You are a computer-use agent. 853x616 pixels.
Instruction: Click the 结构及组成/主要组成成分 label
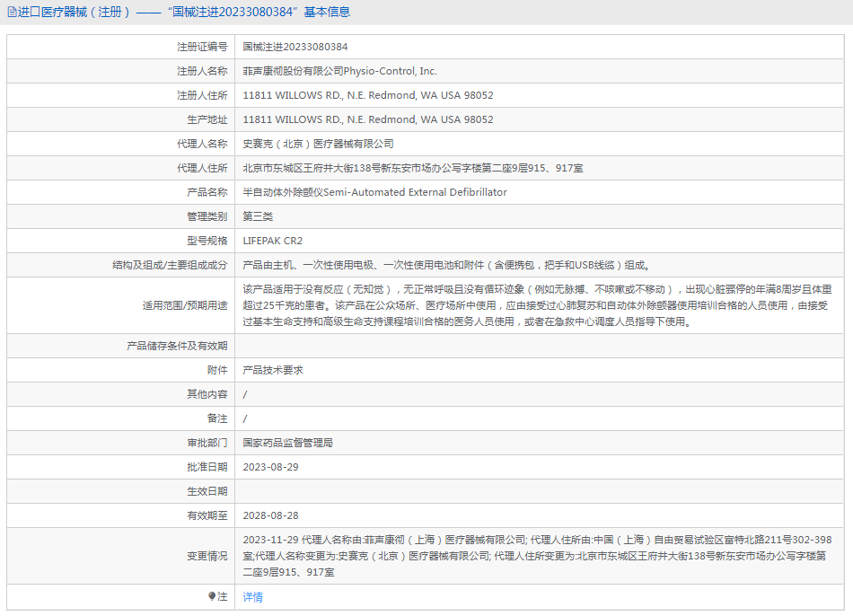(170, 265)
